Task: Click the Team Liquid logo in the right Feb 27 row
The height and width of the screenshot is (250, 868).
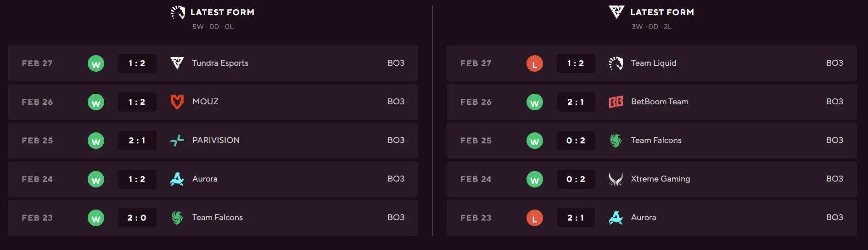Action: 616,63
